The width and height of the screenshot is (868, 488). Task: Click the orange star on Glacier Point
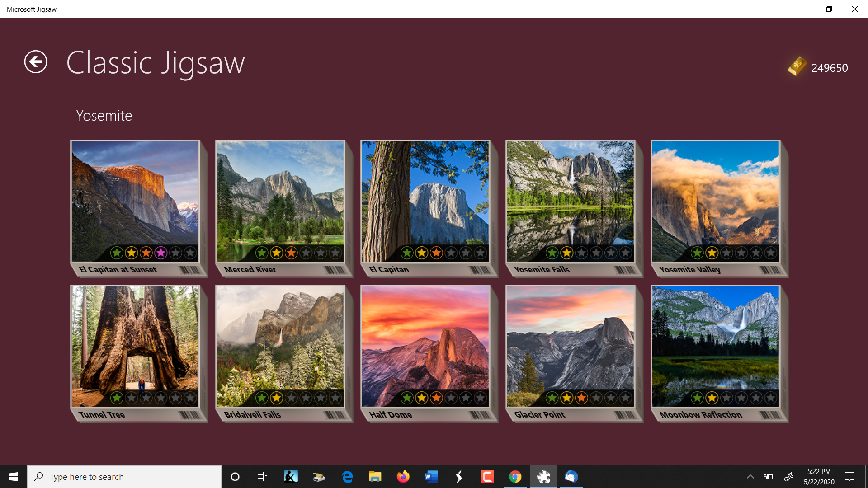pyautogui.click(x=581, y=398)
